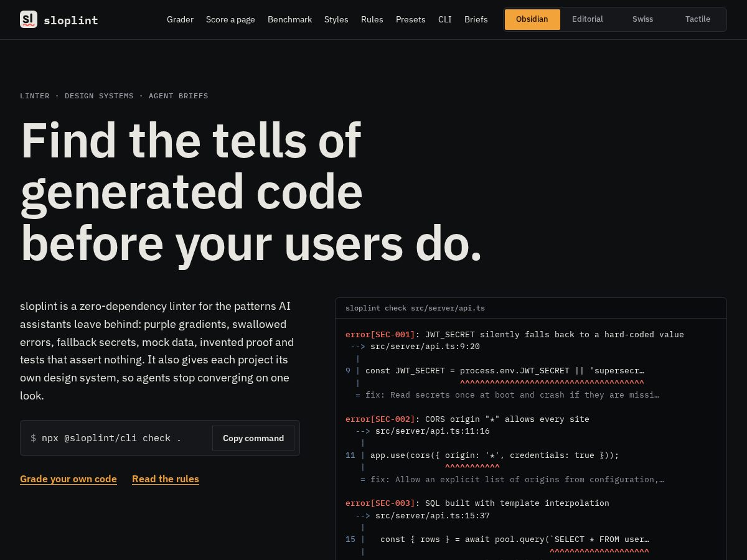This screenshot has height=560, width=747.
Task: Click the await pool.query code line
Action: [515, 539]
